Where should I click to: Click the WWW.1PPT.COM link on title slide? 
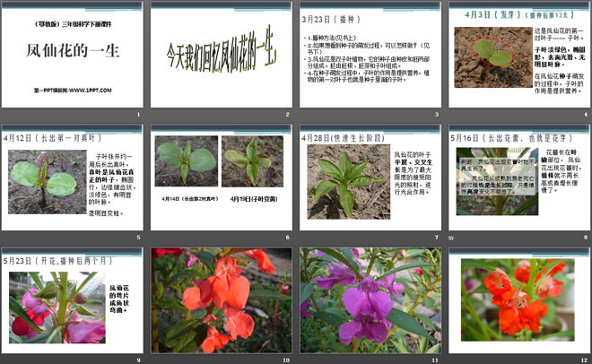coord(70,91)
